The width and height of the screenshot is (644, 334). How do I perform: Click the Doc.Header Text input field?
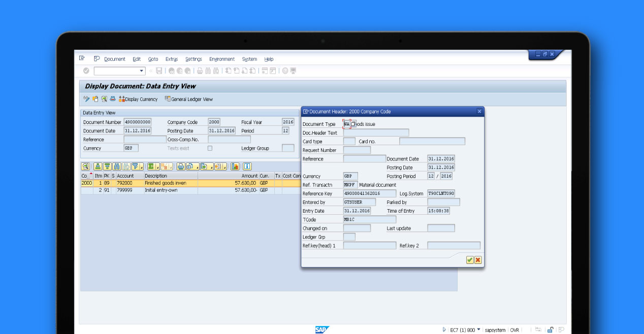click(376, 133)
